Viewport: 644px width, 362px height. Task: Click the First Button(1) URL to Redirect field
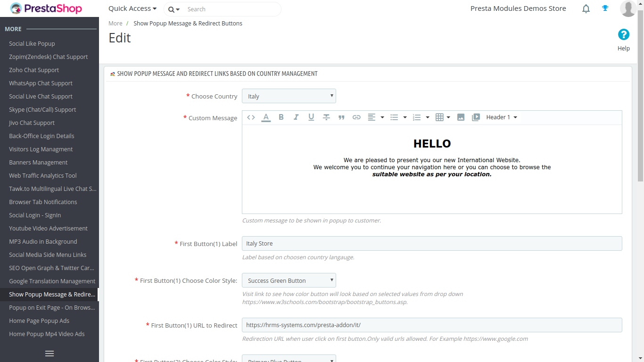tap(432, 325)
